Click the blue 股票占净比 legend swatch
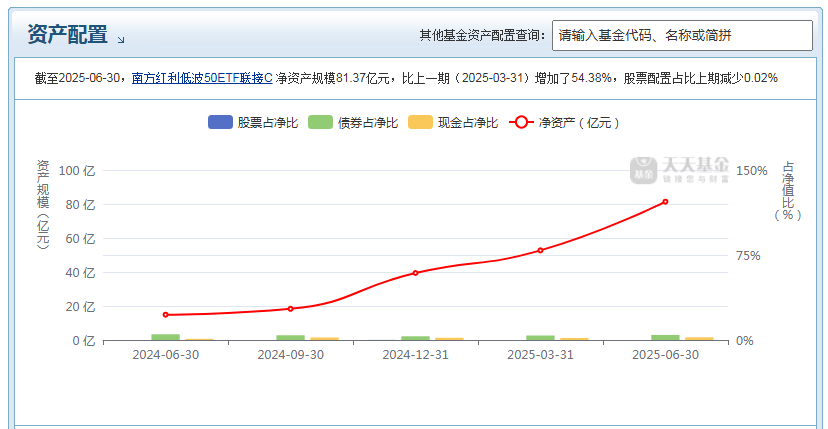The width and height of the screenshot is (828, 429). point(220,123)
